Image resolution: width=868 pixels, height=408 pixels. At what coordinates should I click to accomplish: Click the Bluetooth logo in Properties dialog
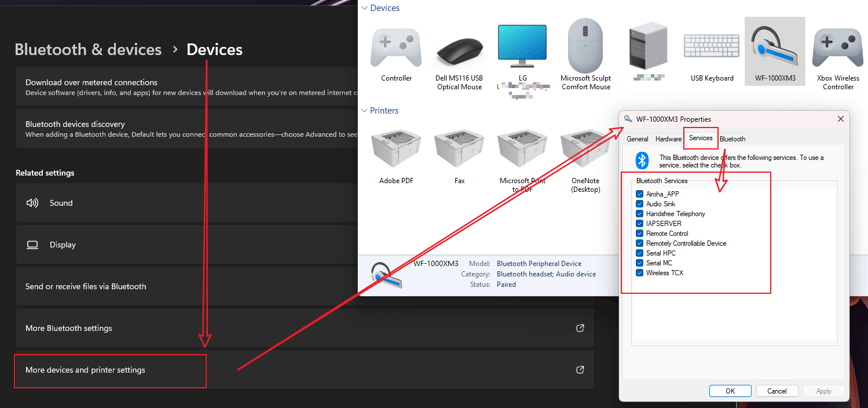pyautogui.click(x=642, y=161)
